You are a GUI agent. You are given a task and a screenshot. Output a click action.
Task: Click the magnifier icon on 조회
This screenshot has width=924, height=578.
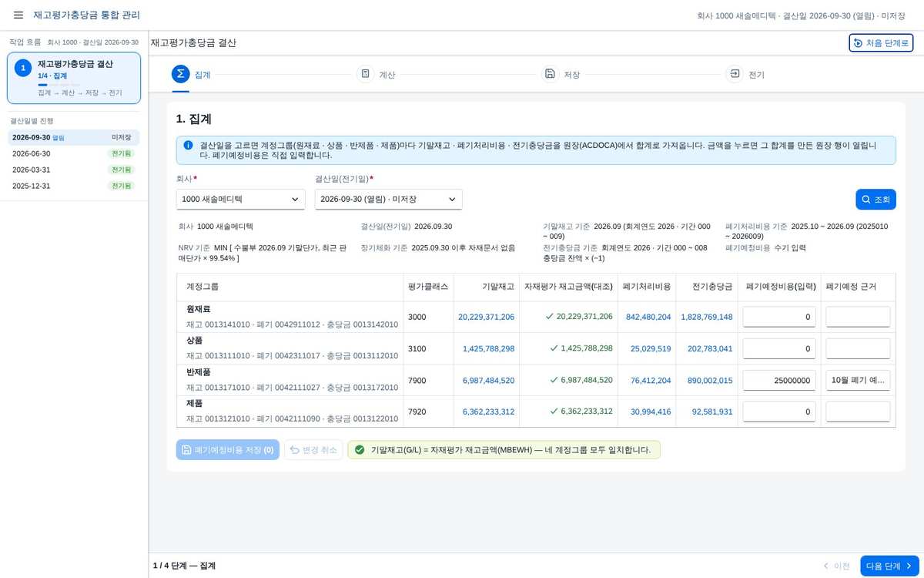pyautogui.click(x=866, y=200)
